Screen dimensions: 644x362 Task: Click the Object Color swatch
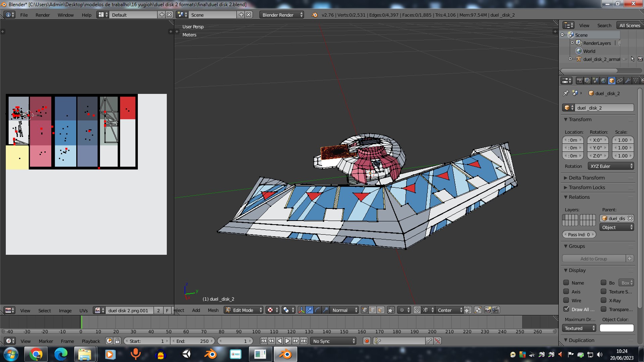pyautogui.click(x=616, y=328)
